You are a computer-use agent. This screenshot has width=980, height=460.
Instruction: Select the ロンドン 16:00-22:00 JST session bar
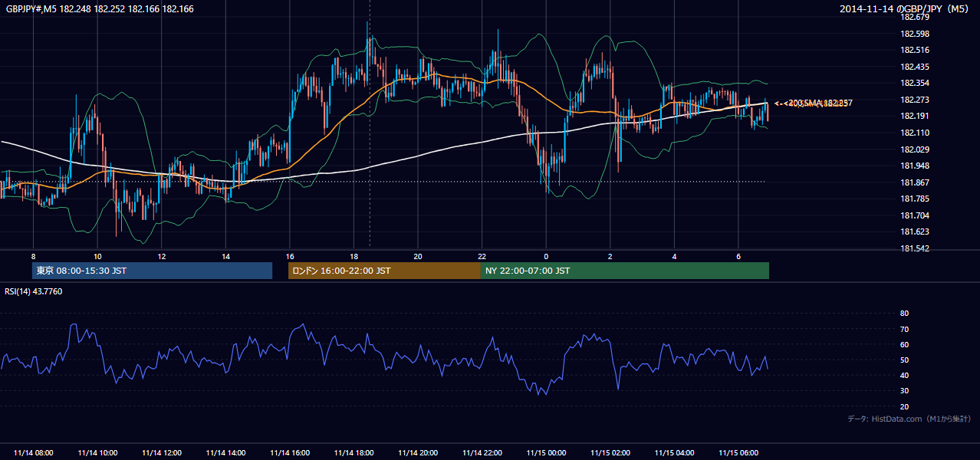click(x=384, y=271)
